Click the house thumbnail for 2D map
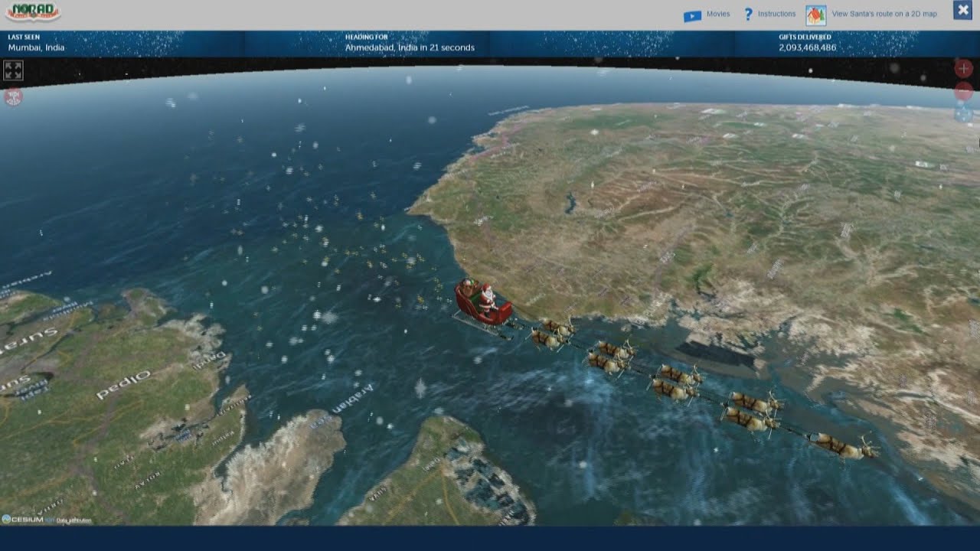Image resolution: width=980 pixels, height=551 pixels. click(815, 15)
